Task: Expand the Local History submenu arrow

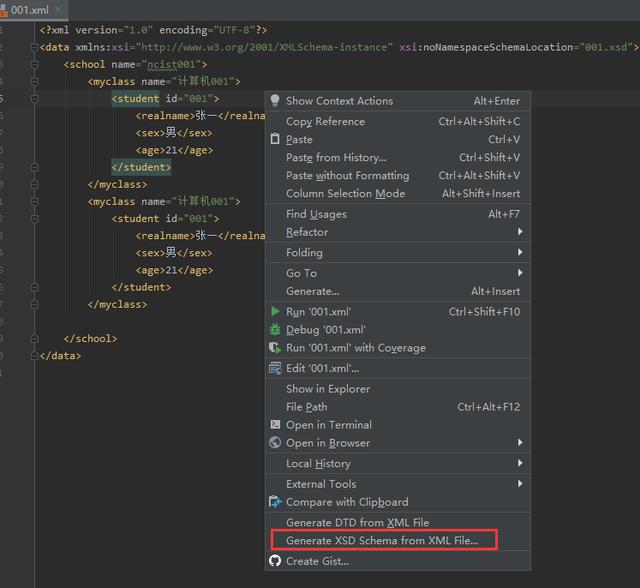Action: 520,463
